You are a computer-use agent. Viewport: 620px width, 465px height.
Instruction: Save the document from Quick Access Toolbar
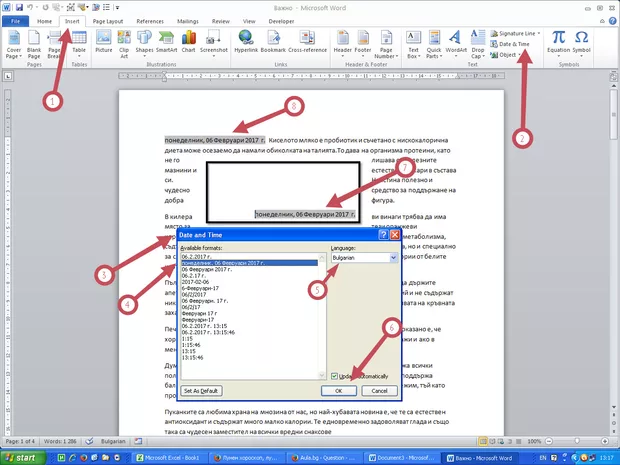(19, 8)
